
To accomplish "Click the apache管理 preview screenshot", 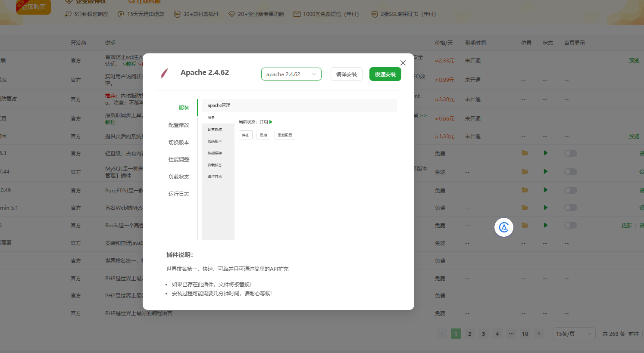I will point(299,169).
